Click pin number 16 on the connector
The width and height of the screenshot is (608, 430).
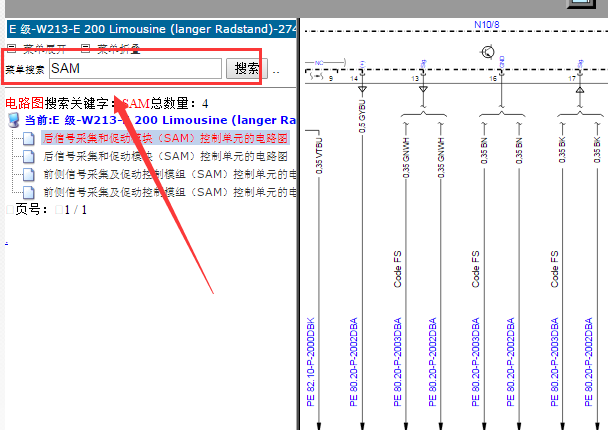[492, 79]
